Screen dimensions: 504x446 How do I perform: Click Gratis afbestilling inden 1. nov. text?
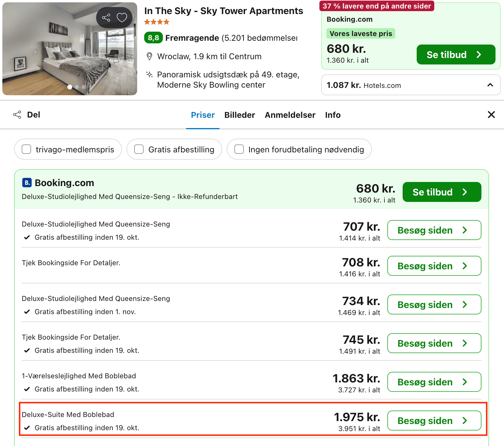(85, 311)
